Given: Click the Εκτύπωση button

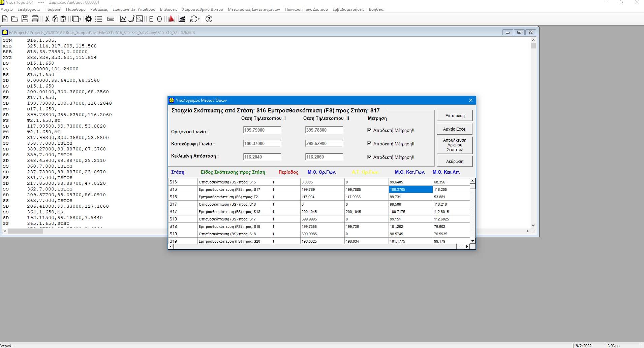Looking at the screenshot, I should click(455, 115).
